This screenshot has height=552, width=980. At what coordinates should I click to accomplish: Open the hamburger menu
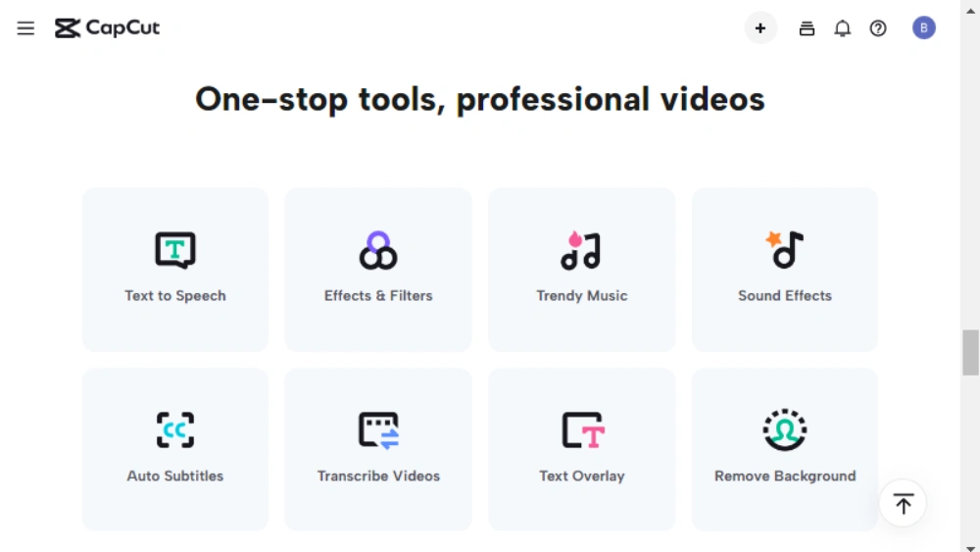click(25, 28)
